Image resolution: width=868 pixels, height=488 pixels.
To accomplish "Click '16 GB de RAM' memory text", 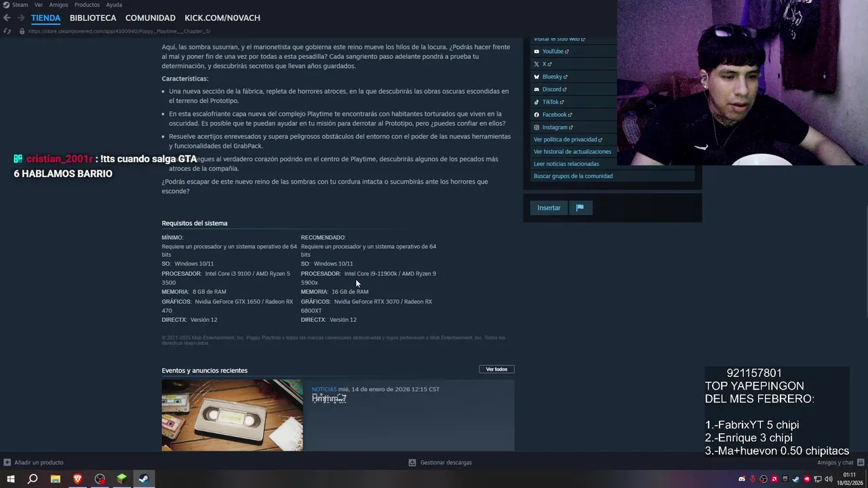I will tap(350, 291).
